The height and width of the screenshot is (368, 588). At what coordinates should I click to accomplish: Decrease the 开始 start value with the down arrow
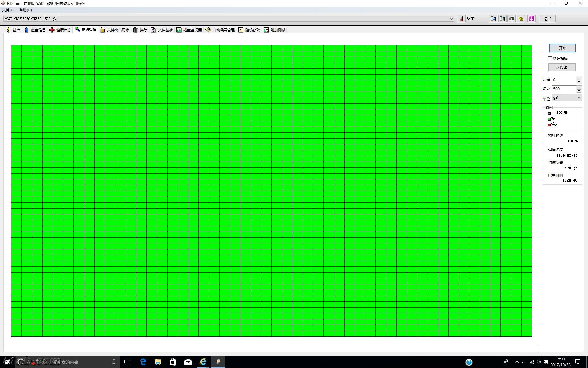click(579, 82)
